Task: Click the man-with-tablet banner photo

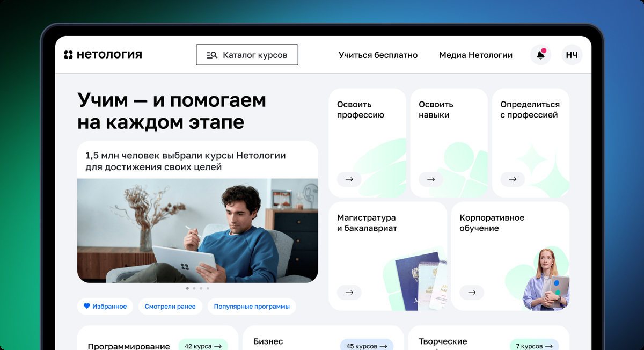Action: coord(197,231)
